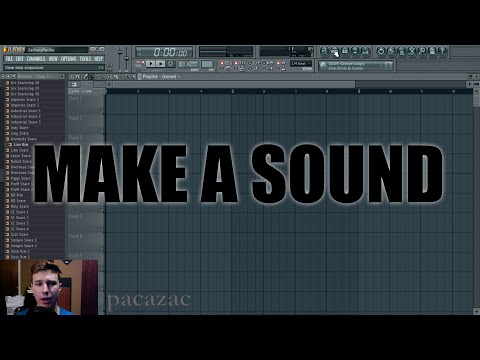Open the HELP menu
This screenshot has height=360, width=480.
pyautogui.click(x=98, y=59)
